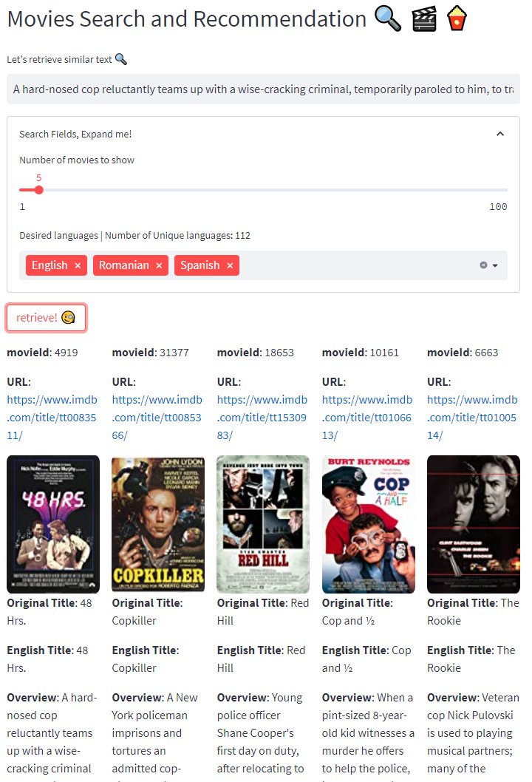Remove the Romanian language tag
Image resolution: width=532 pixels, height=782 pixels.
pyautogui.click(x=159, y=266)
